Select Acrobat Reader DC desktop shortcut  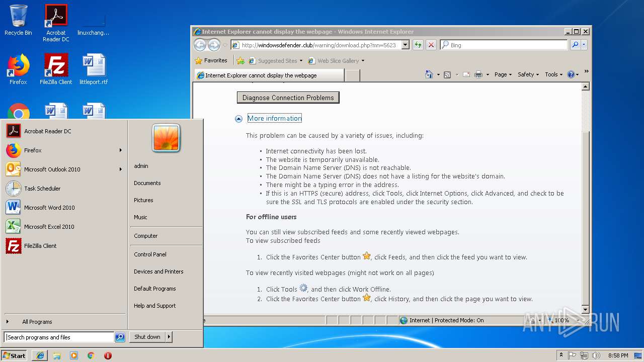click(56, 23)
